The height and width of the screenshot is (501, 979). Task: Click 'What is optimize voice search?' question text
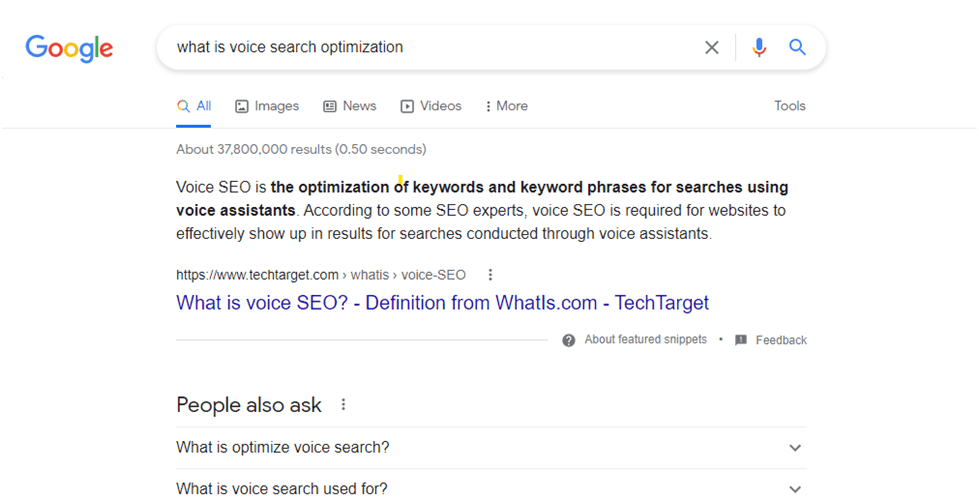(x=283, y=448)
